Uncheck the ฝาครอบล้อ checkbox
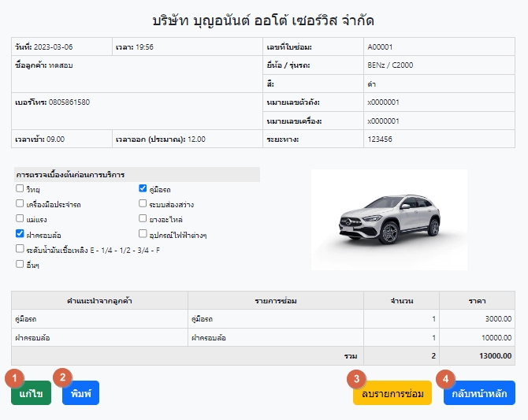Image resolution: width=528 pixels, height=420 pixels. (x=20, y=234)
